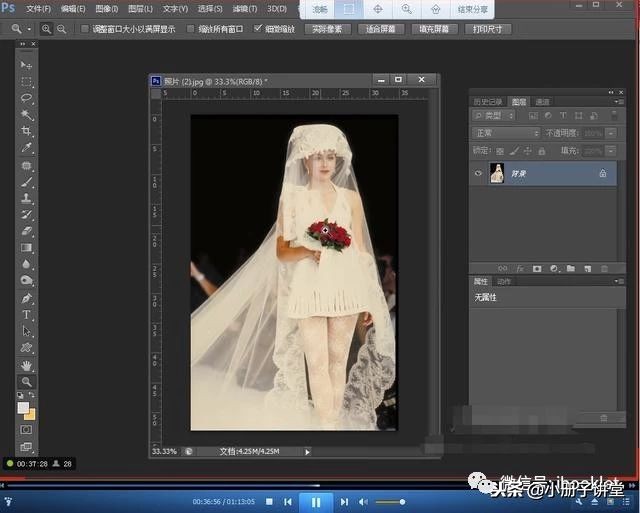640x513 pixels.
Task: Toggle 缩放所有窗口 checkbox
Action: coord(190,29)
